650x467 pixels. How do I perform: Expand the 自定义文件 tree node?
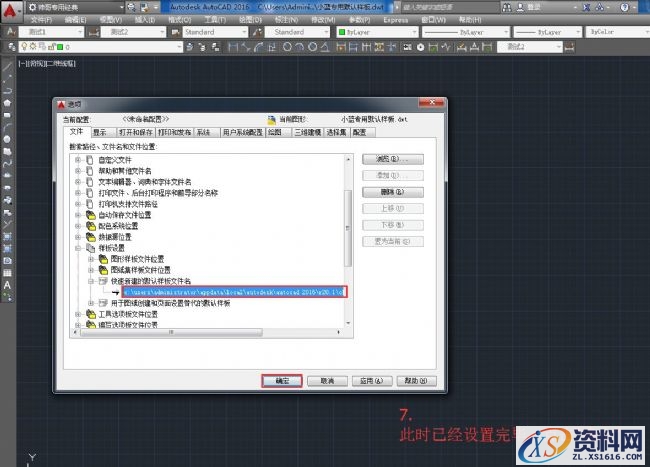point(78,160)
